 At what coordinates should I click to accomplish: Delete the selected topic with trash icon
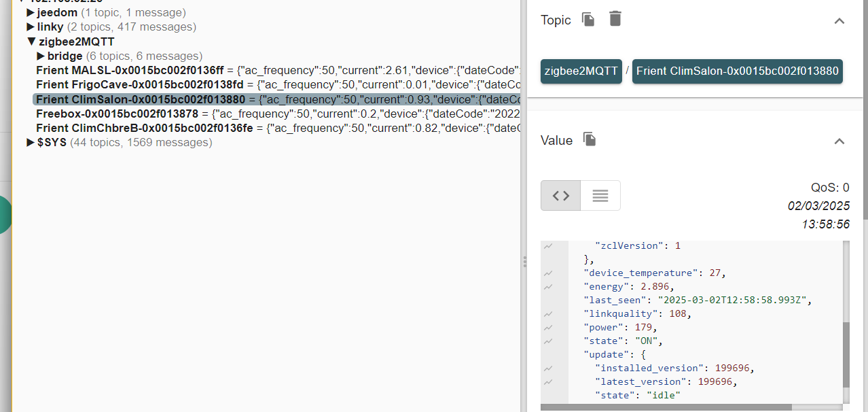pos(615,19)
